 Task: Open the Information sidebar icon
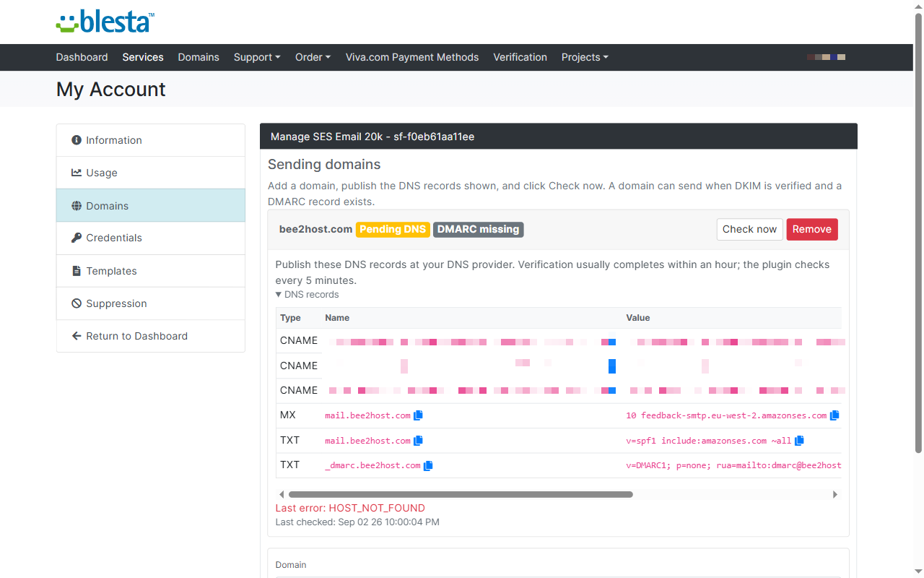[77, 140]
